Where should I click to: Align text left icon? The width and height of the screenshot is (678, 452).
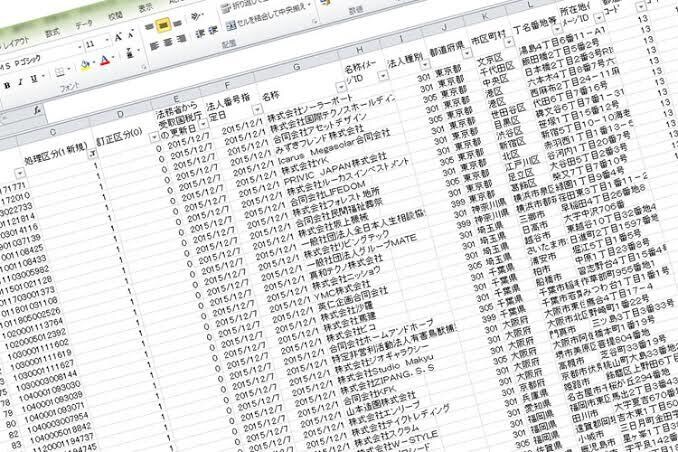point(154,46)
